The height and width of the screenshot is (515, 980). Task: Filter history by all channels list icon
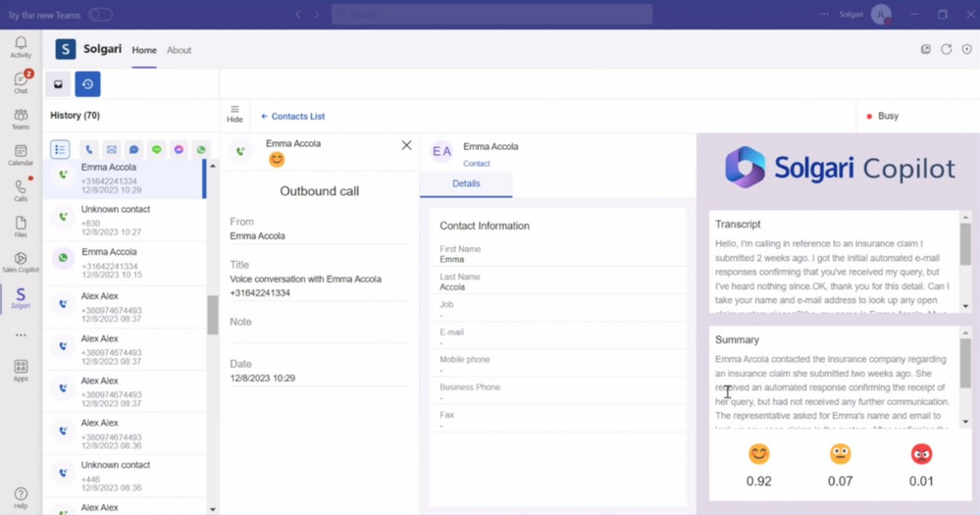pos(60,149)
